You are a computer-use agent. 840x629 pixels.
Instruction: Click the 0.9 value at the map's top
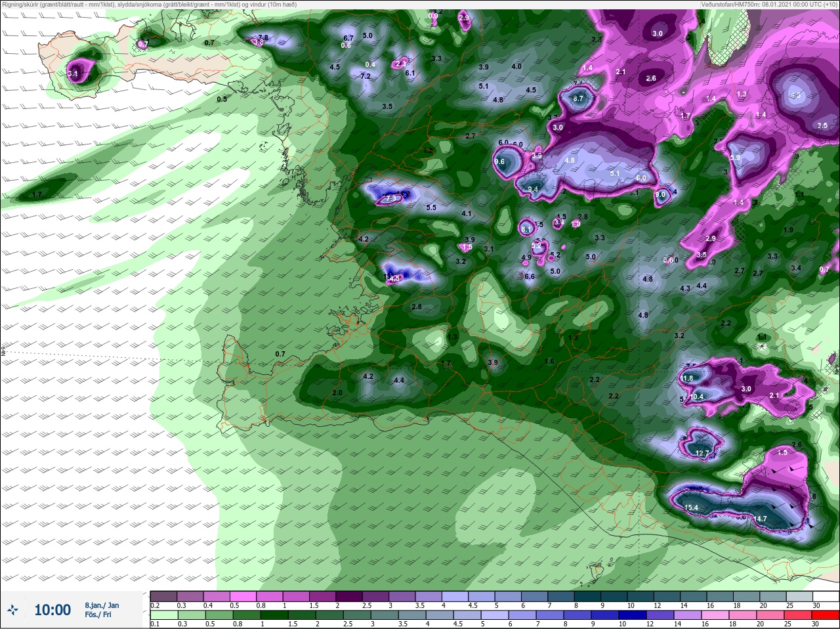click(433, 16)
